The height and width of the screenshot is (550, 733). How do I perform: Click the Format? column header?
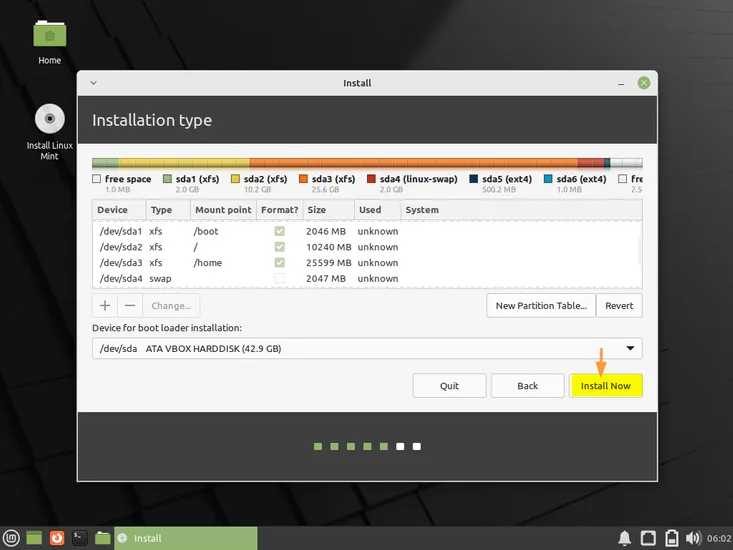[x=280, y=210]
